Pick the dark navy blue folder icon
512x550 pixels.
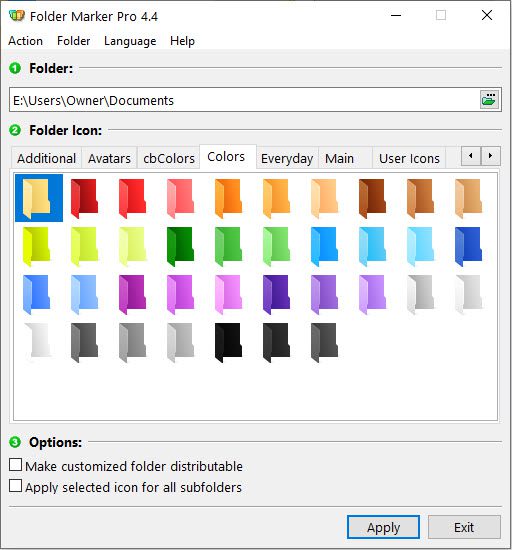(x=469, y=246)
